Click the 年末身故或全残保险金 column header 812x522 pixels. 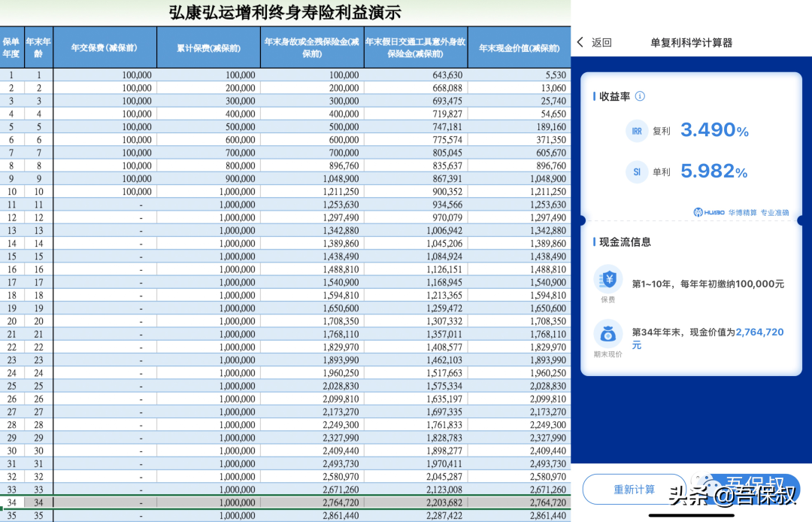312,47
